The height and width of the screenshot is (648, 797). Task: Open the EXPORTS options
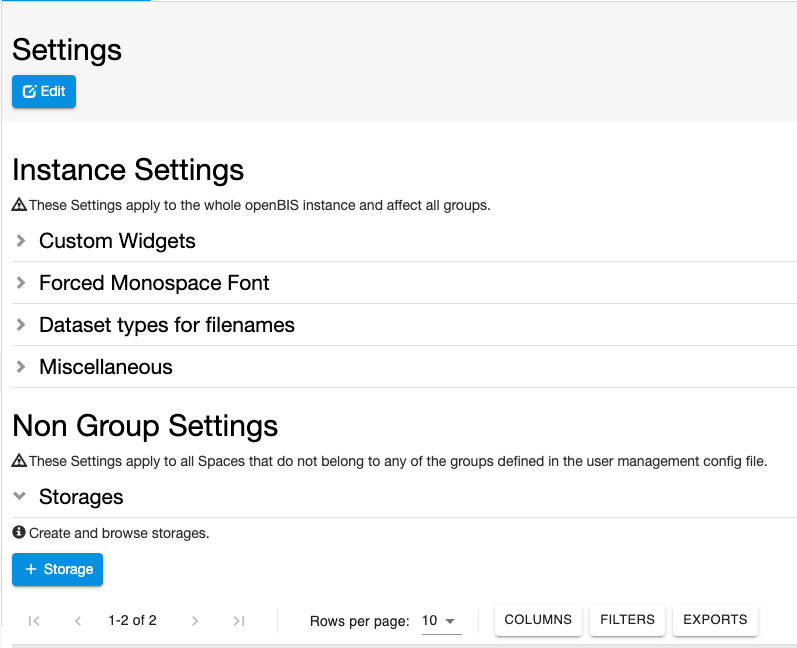point(715,620)
